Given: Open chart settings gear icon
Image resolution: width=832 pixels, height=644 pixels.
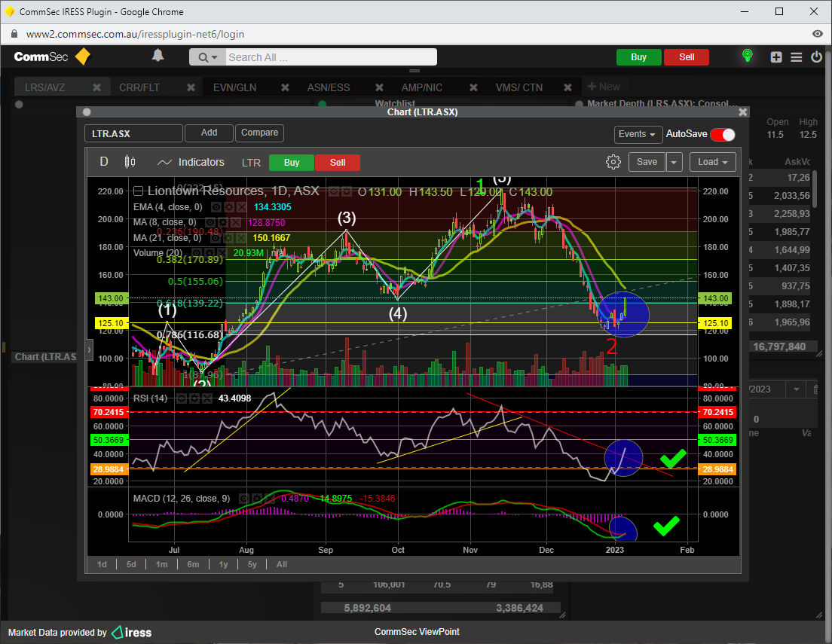Looking at the screenshot, I should [613, 162].
